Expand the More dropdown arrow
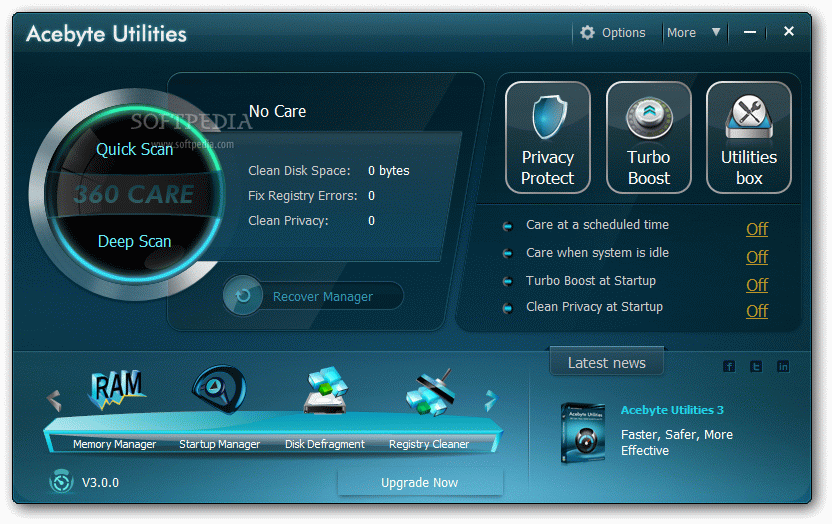 [x=716, y=32]
